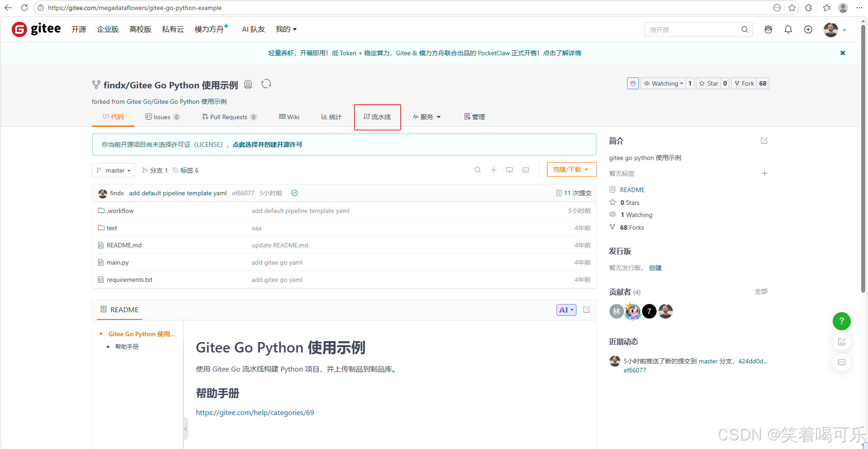The height and width of the screenshot is (449, 868).
Task: Open the .workflow folder
Action: (x=120, y=211)
